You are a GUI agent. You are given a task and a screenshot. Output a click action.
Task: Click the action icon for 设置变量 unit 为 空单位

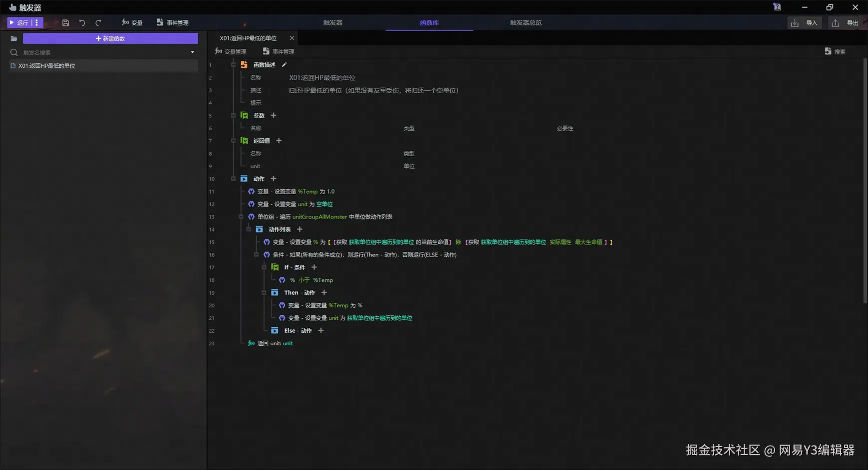tap(252, 204)
